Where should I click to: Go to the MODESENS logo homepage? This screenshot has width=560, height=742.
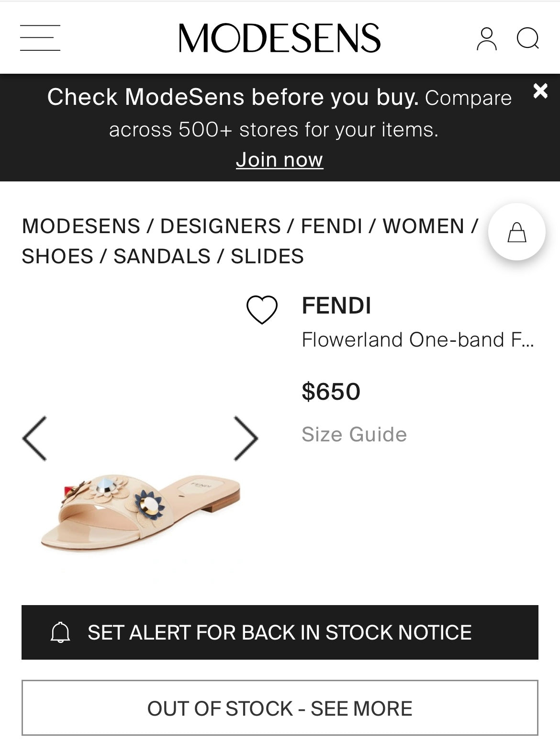pyautogui.click(x=280, y=38)
